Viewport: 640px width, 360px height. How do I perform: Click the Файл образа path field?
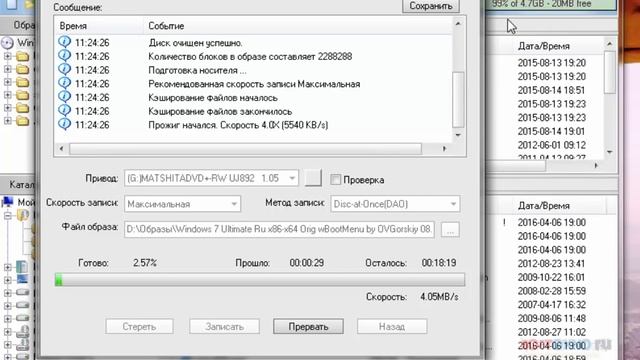point(279,229)
